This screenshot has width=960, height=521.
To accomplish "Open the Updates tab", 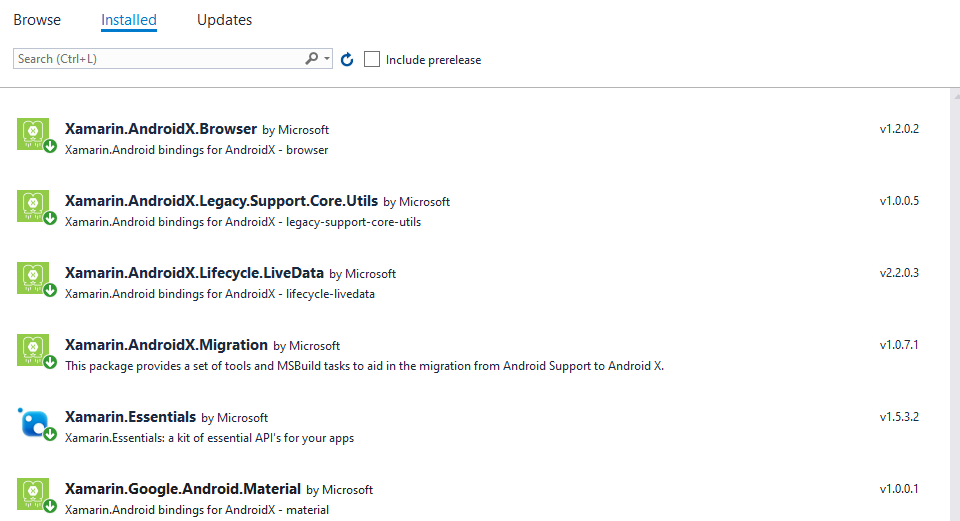I will point(224,20).
